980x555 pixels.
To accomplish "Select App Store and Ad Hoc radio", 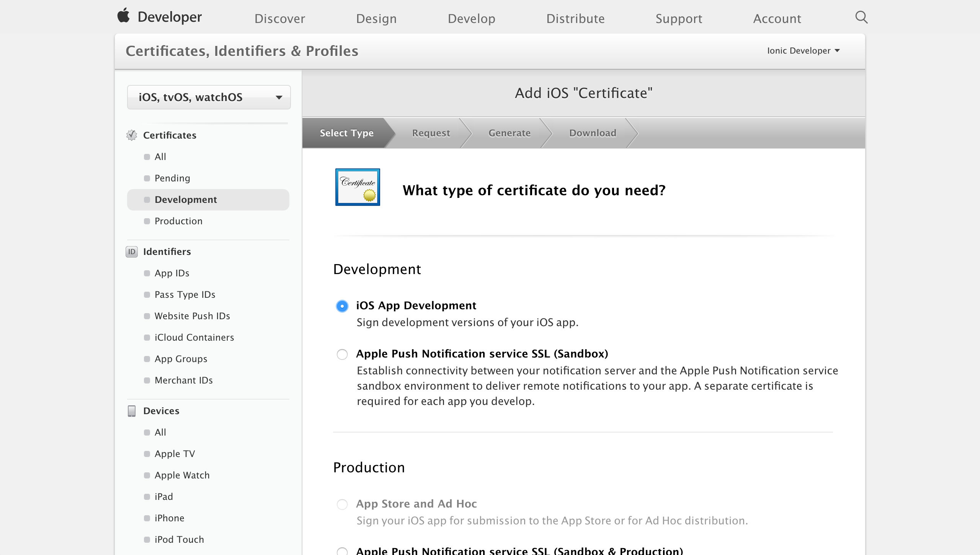I will pos(342,504).
